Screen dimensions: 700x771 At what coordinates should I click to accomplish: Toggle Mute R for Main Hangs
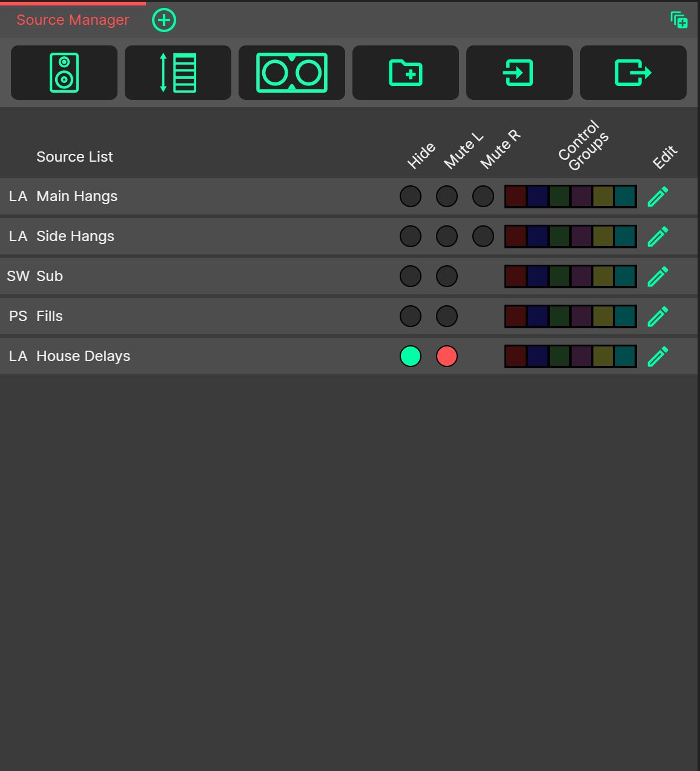click(483, 196)
